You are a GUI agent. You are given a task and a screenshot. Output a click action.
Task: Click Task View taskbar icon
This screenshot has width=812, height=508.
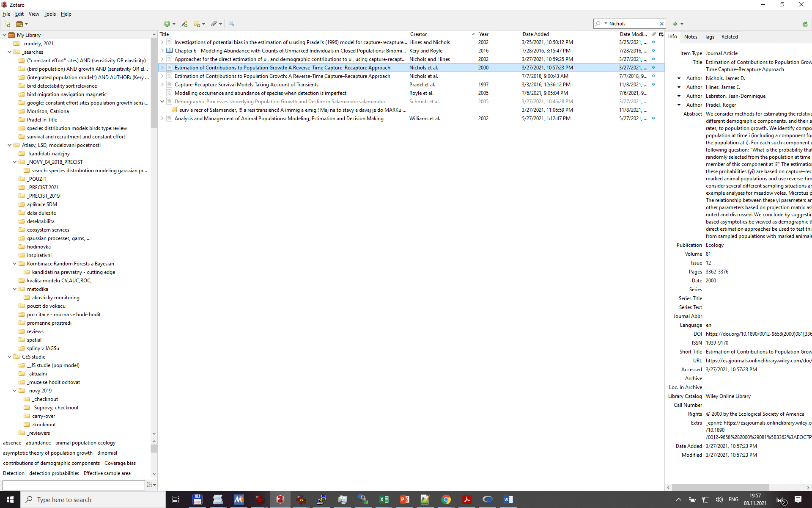point(176,500)
